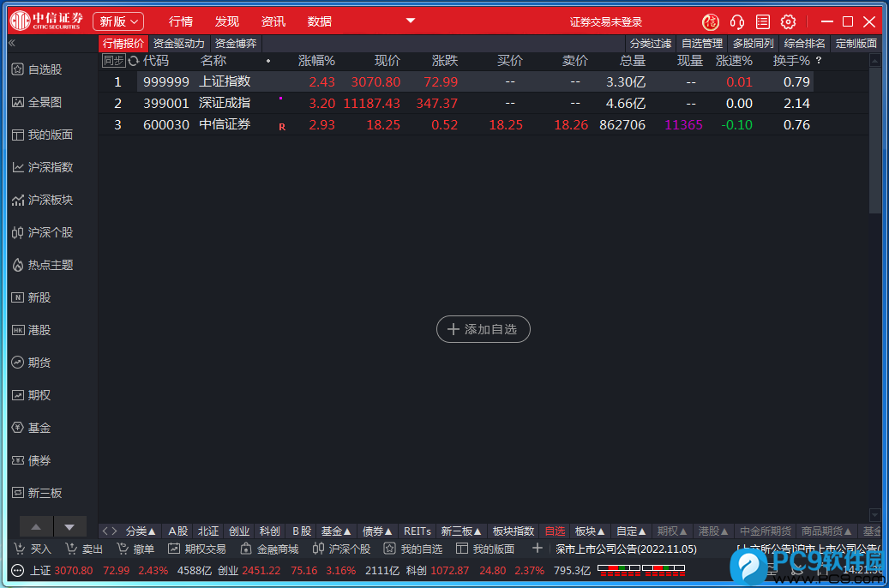Open 期权 in the left sidebar

31,395
